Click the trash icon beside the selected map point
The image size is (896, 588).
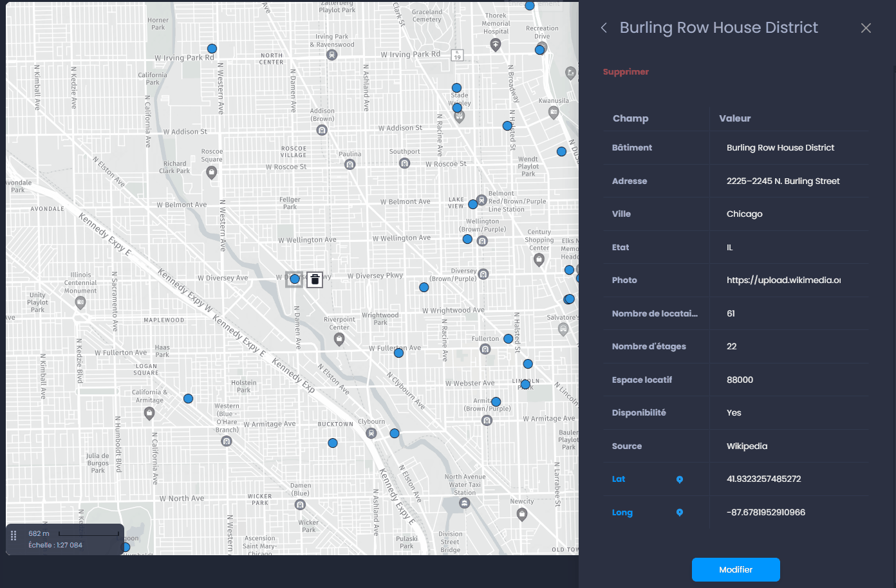coord(315,279)
